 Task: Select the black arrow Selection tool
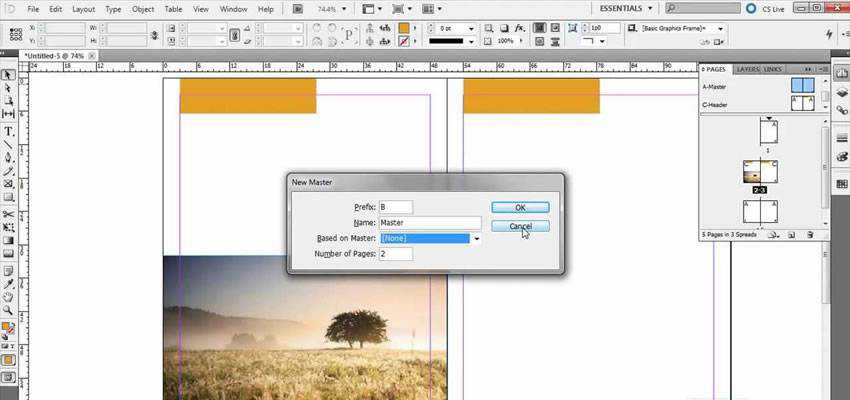tap(8, 75)
